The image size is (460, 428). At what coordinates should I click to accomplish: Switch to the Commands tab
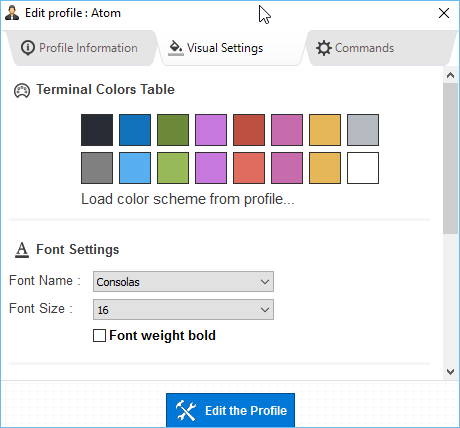380,48
